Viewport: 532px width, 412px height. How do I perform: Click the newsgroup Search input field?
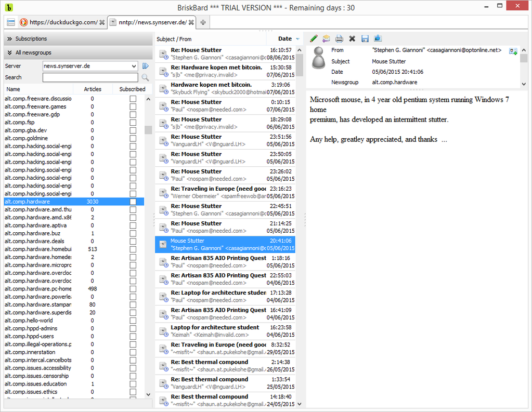pyautogui.click(x=90, y=77)
